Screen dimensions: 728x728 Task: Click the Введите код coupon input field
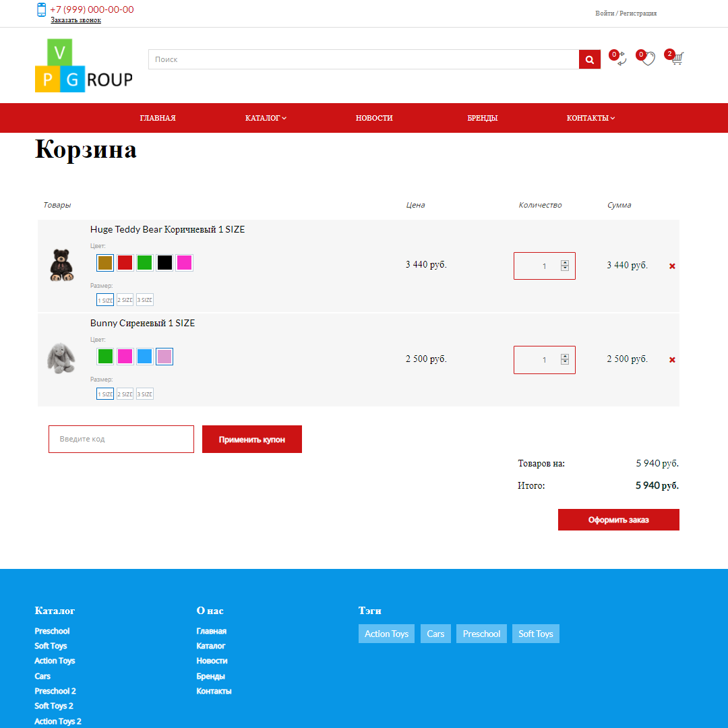pyautogui.click(x=121, y=439)
